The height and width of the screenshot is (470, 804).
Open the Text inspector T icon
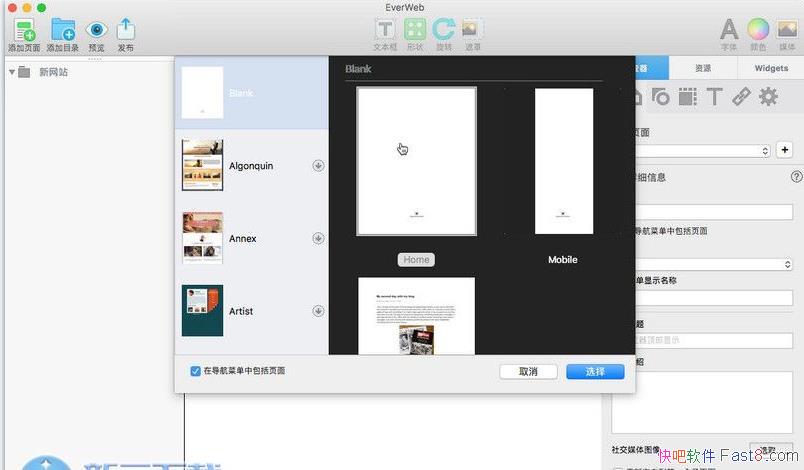point(714,96)
